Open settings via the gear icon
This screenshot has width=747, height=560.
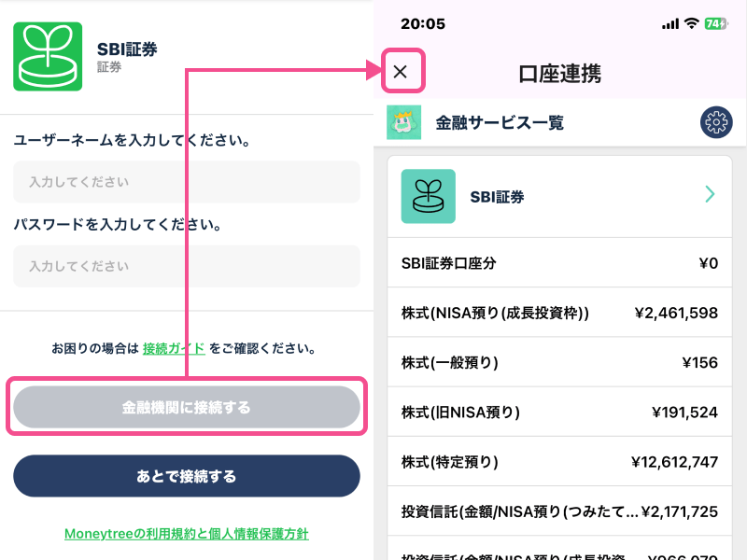pos(716,122)
